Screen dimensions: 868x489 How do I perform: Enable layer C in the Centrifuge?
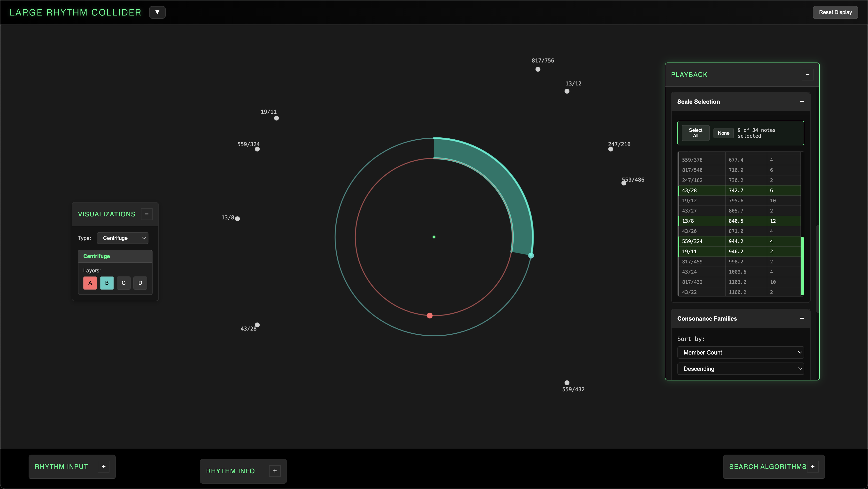pos(123,283)
